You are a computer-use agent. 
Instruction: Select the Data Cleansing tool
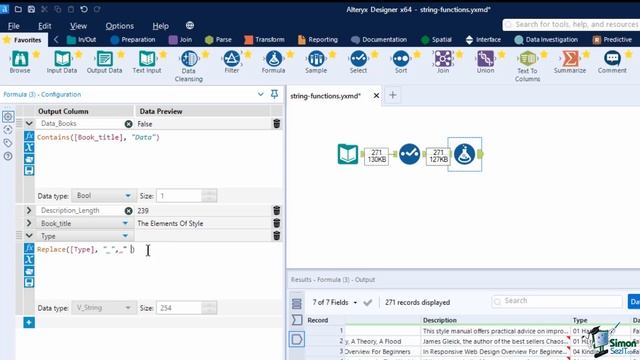coord(189,66)
